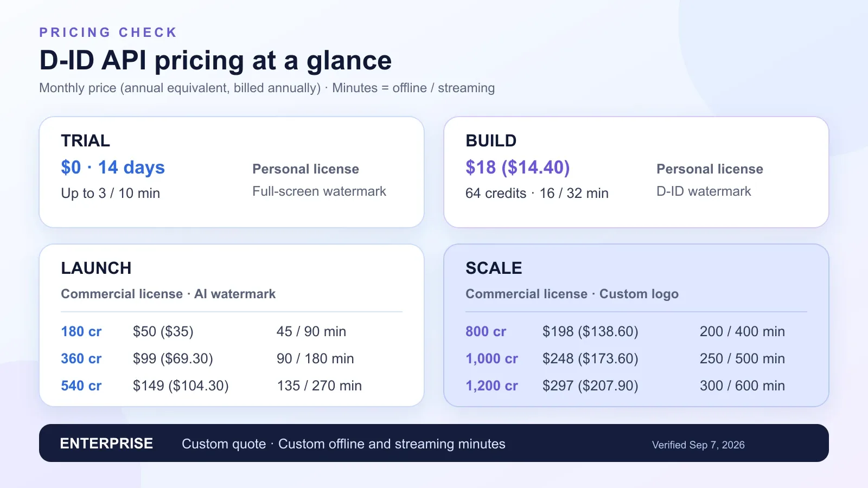
Task: Click the '200 / 400 min' value
Action: click(x=742, y=332)
